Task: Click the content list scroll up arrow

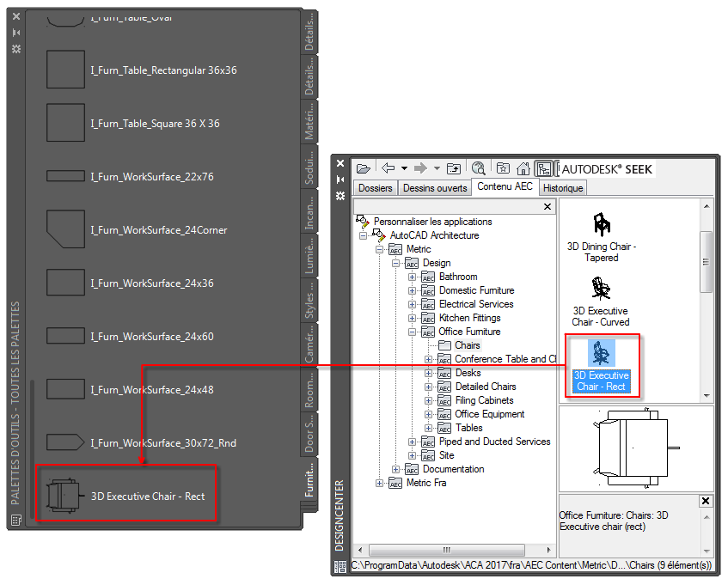Action: 707,206
